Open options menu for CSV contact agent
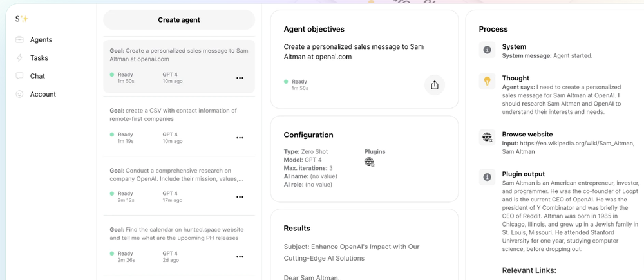The width and height of the screenshot is (644, 280). pyautogui.click(x=240, y=138)
